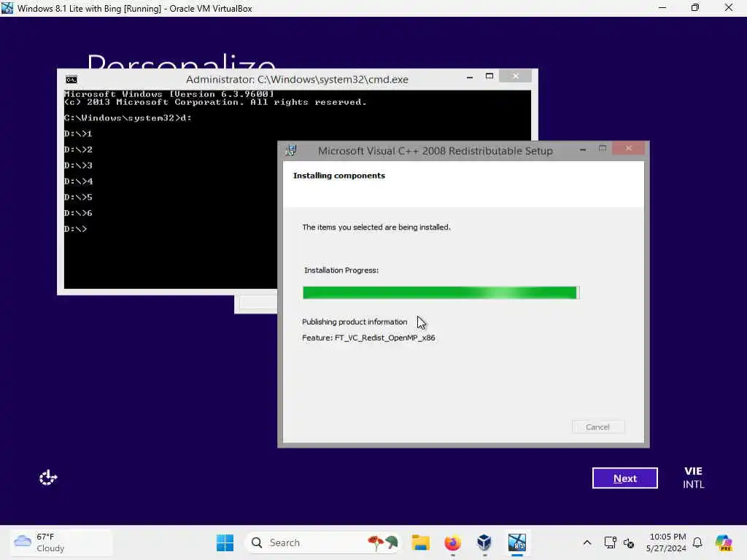Click the Cancel button in the Setup dialog

(x=598, y=427)
